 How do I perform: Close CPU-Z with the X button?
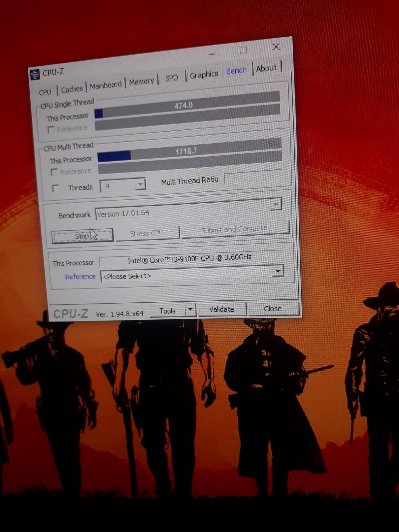[276, 47]
